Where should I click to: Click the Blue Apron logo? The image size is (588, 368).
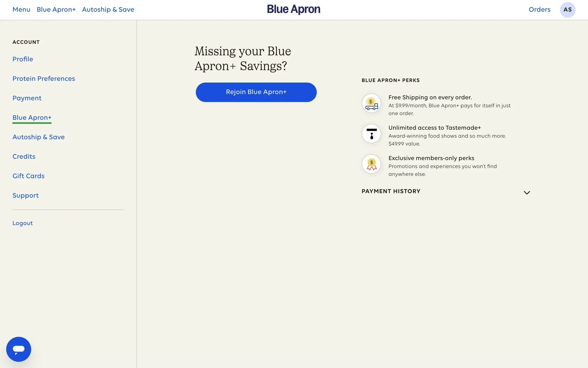pyautogui.click(x=294, y=9)
